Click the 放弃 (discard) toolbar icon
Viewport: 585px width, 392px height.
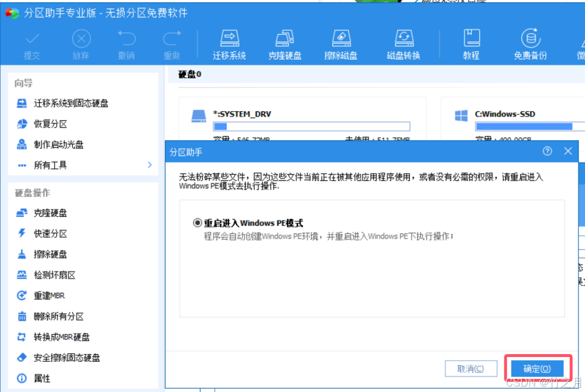pos(81,45)
